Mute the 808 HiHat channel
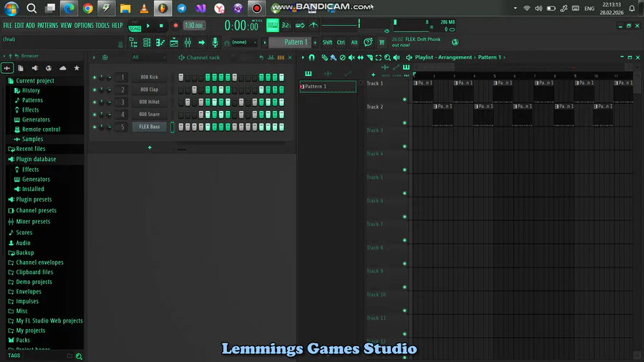Viewport: 644px width, 362px height. click(x=94, y=102)
